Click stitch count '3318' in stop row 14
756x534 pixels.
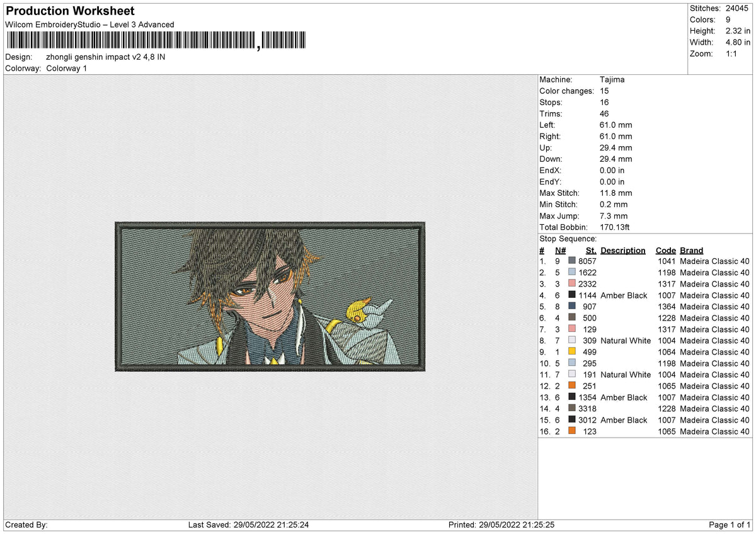(587, 409)
